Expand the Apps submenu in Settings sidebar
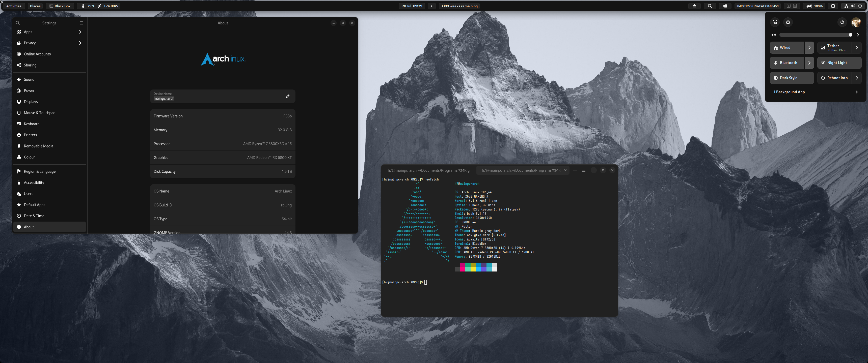The width and height of the screenshot is (868, 363). [x=49, y=32]
